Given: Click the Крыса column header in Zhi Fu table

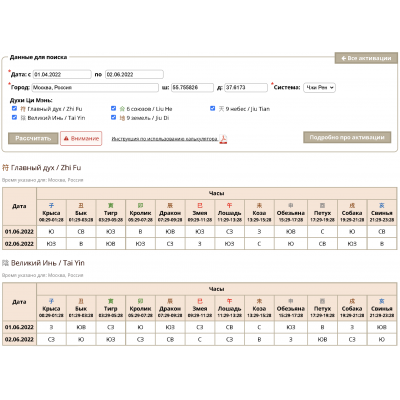Looking at the screenshot, I should point(51,212).
